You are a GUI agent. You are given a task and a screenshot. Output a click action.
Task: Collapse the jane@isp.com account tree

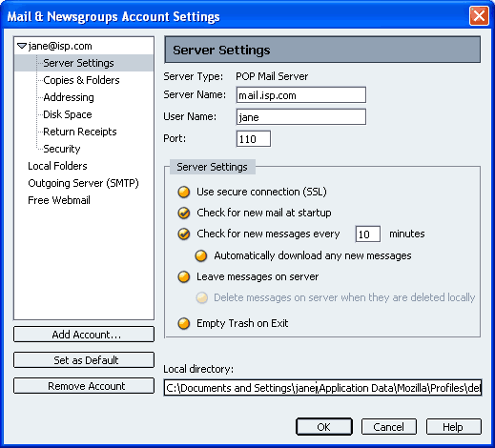(x=22, y=46)
